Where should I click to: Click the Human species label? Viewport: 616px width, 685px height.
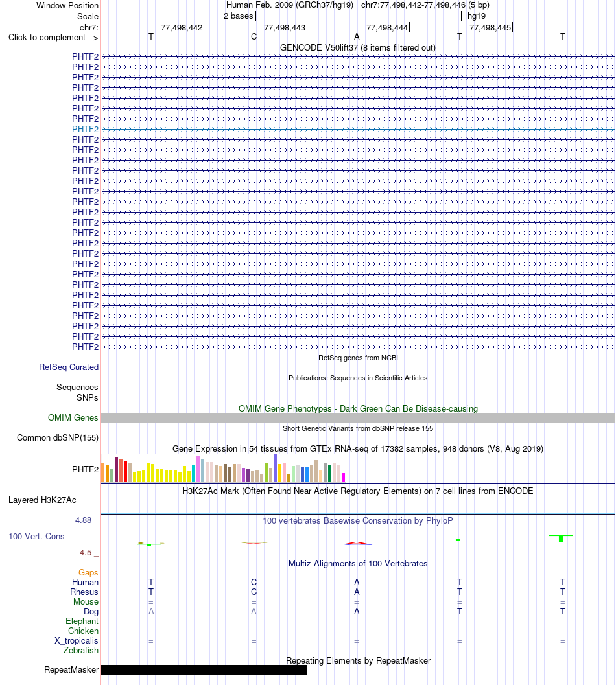[x=85, y=583]
